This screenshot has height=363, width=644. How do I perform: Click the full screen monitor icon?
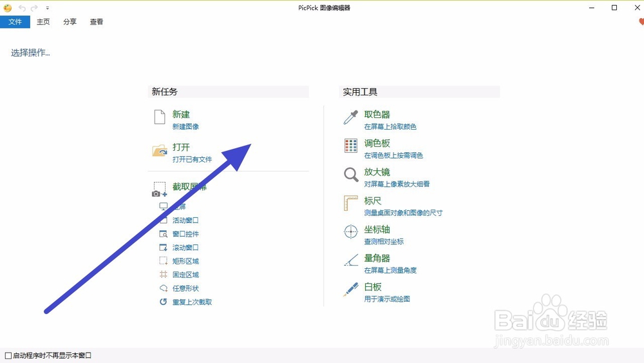tap(164, 206)
